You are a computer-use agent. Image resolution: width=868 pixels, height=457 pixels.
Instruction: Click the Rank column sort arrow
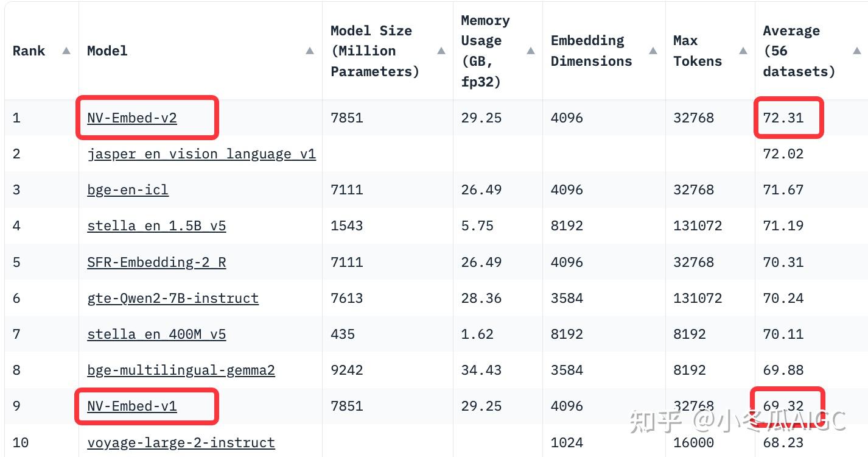pyautogui.click(x=66, y=51)
